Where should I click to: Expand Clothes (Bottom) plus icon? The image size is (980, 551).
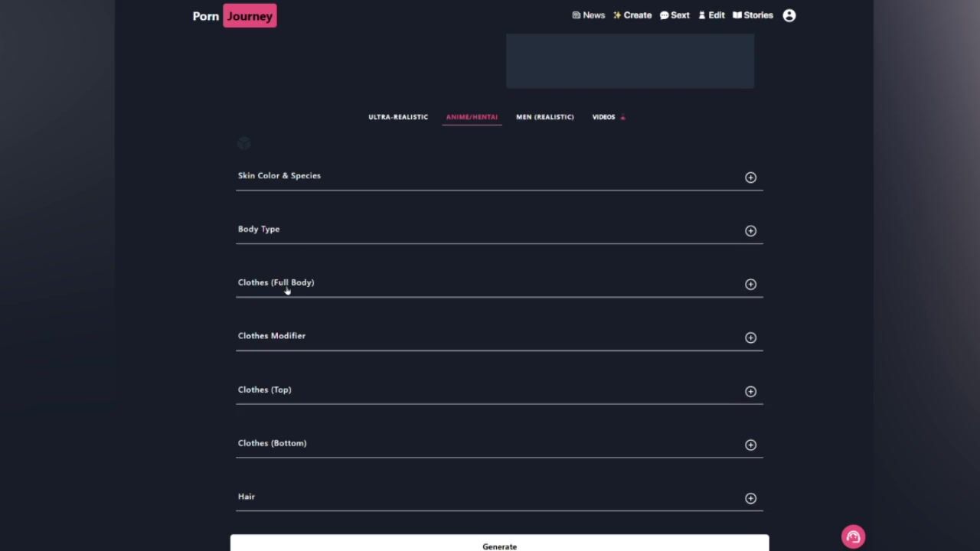point(750,445)
